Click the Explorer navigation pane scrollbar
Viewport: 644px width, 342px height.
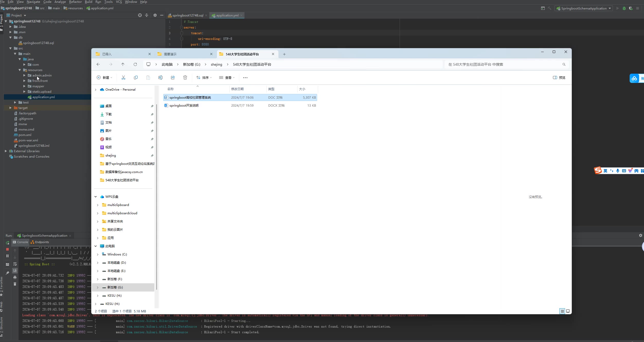point(156,197)
